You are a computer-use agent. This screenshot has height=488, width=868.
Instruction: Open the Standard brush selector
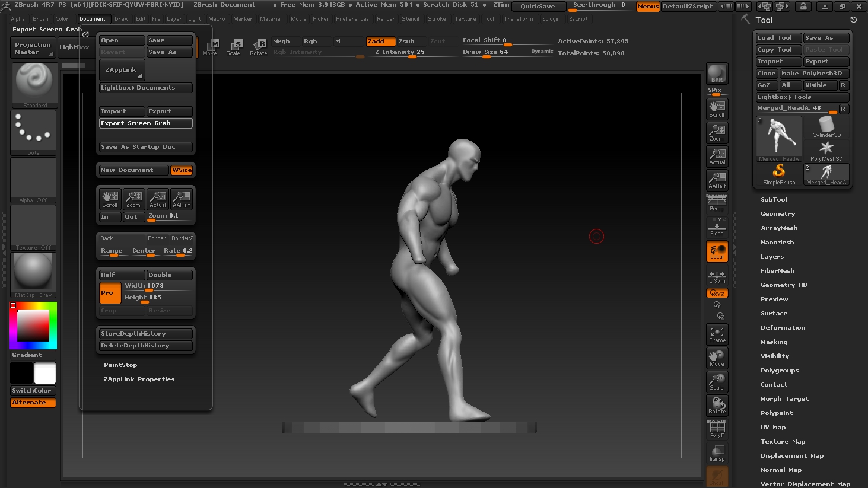34,85
